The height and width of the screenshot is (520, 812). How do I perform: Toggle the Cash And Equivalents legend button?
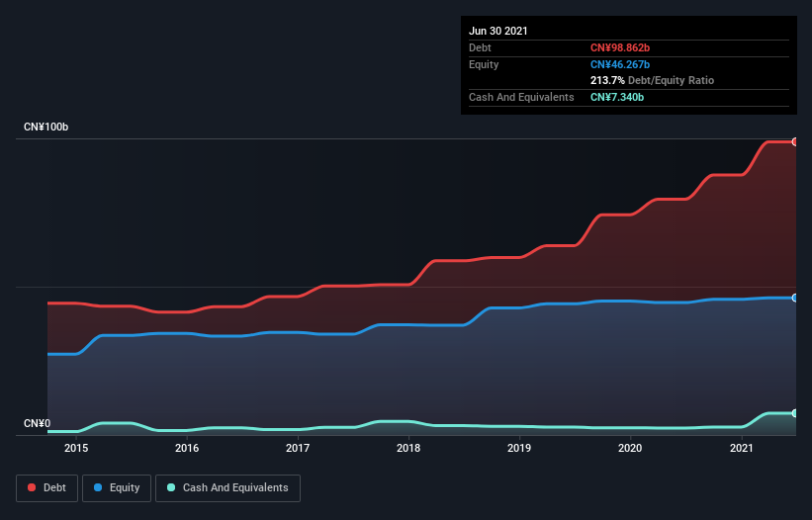click(x=227, y=488)
